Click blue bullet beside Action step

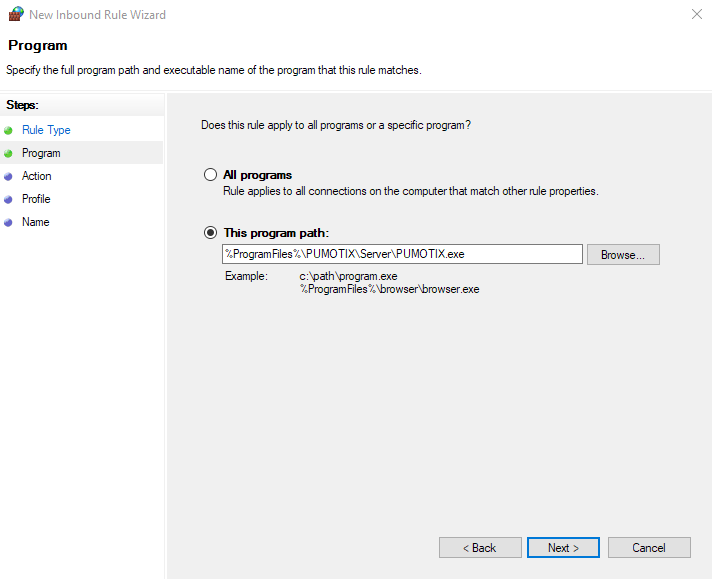pos(8,177)
